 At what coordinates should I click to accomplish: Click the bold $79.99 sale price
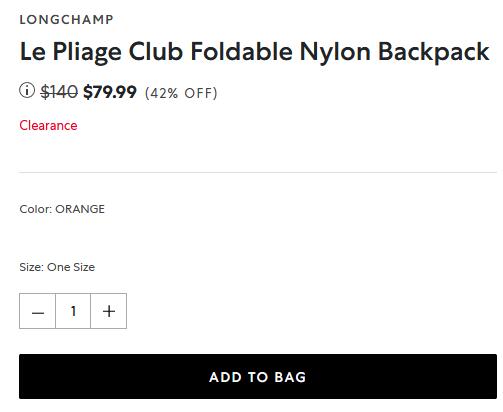[x=110, y=92]
